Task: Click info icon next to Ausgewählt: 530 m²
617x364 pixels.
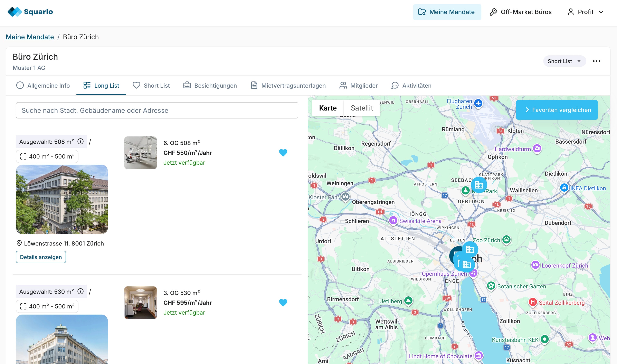Action: tap(80, 291)
